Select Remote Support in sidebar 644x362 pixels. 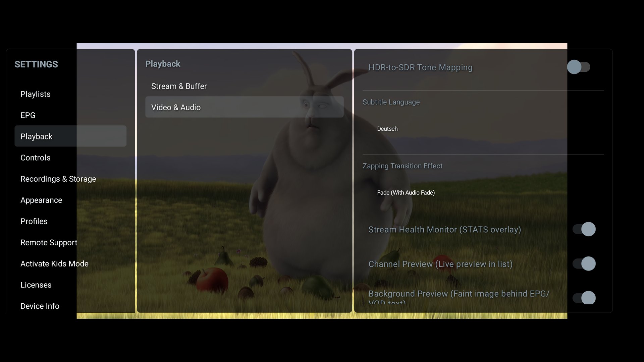click(70, 242)
